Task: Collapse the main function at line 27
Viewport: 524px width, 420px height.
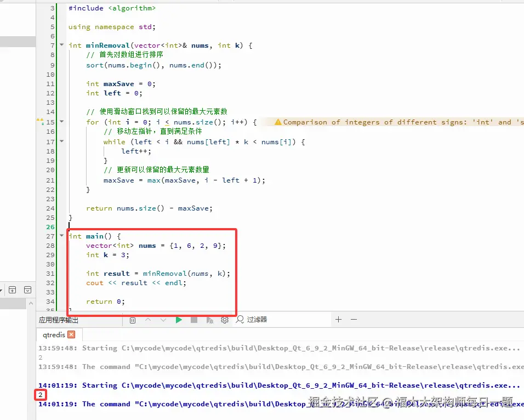Action: point(62,235)
